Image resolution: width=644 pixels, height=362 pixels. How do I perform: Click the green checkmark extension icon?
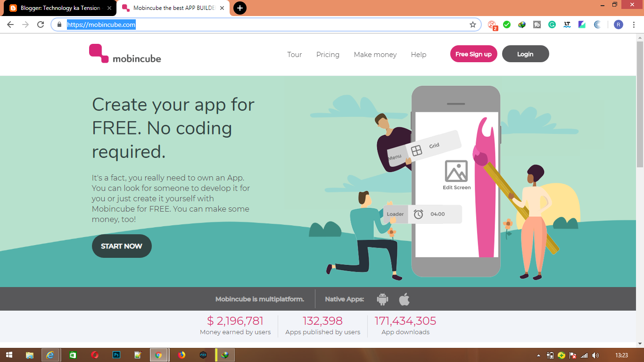coord(507,25)
